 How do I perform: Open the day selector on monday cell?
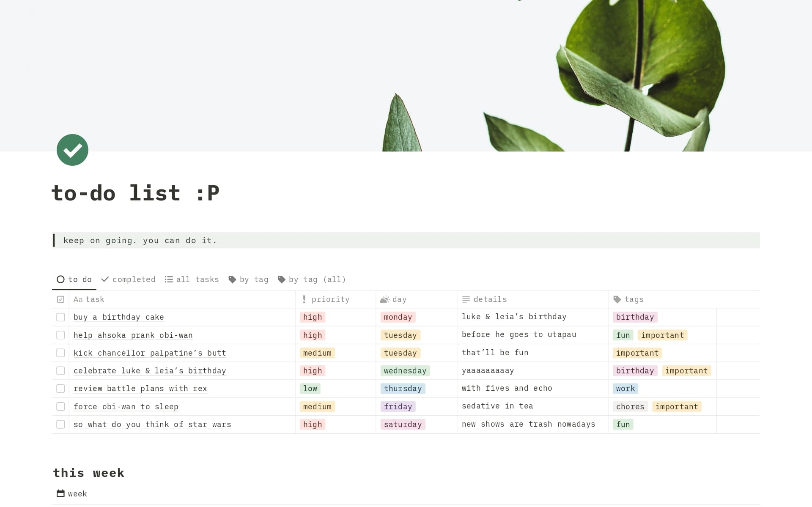click(397, 317)
